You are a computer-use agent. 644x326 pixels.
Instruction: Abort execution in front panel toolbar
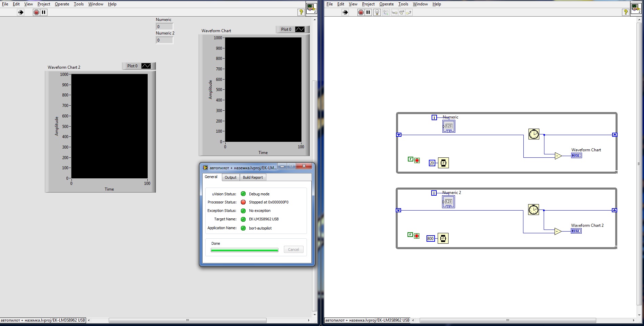pyautogui.click(x=36, y=12)
